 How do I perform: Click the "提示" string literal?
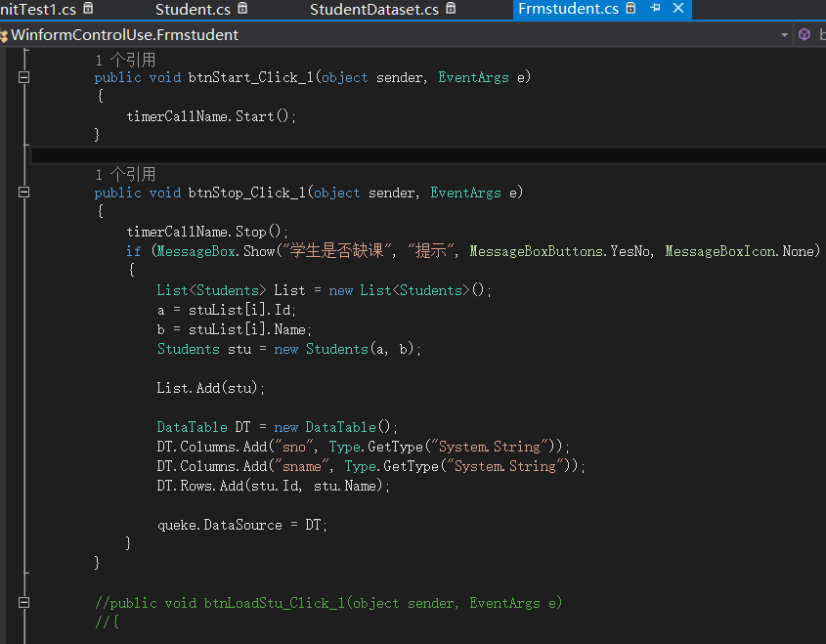[430, 250]
